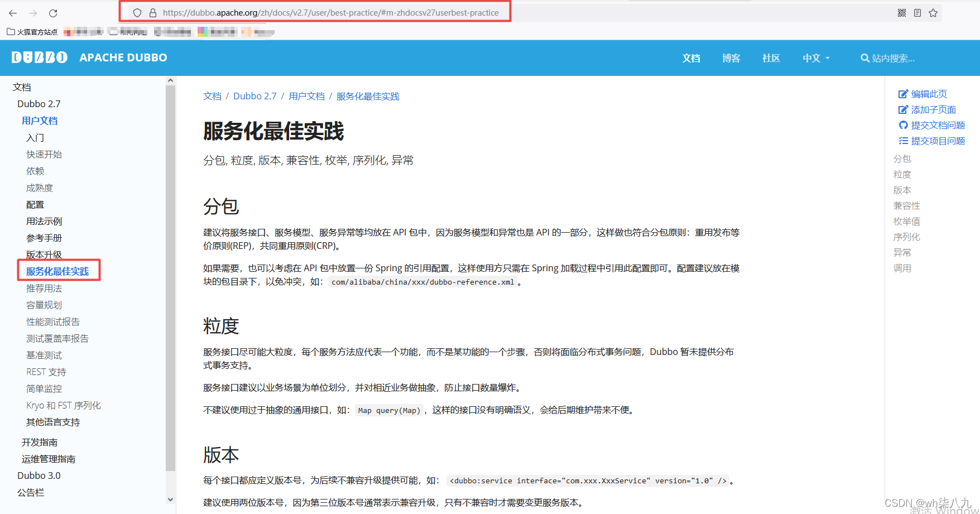Click the GitHub icon beside 提交文档问题
This screenshot has height=514, width=980.
click(x=903, y=126)
